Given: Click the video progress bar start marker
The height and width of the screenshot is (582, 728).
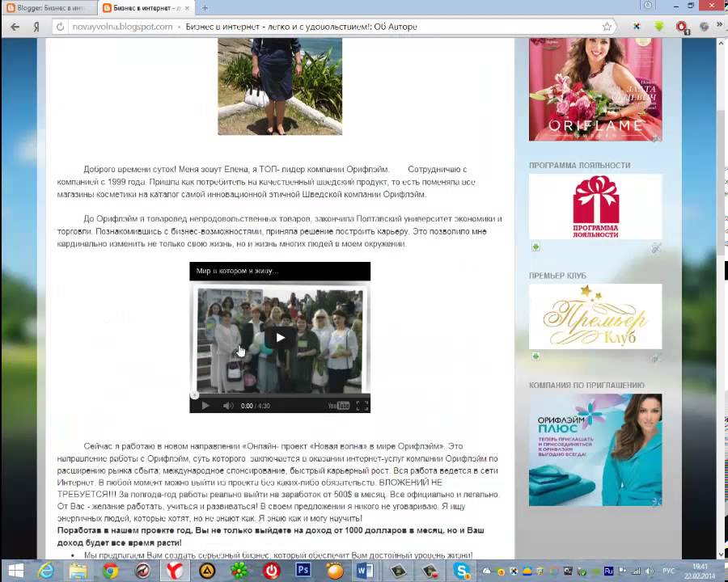Looking at the screenshot, I should tap(194, 395).
